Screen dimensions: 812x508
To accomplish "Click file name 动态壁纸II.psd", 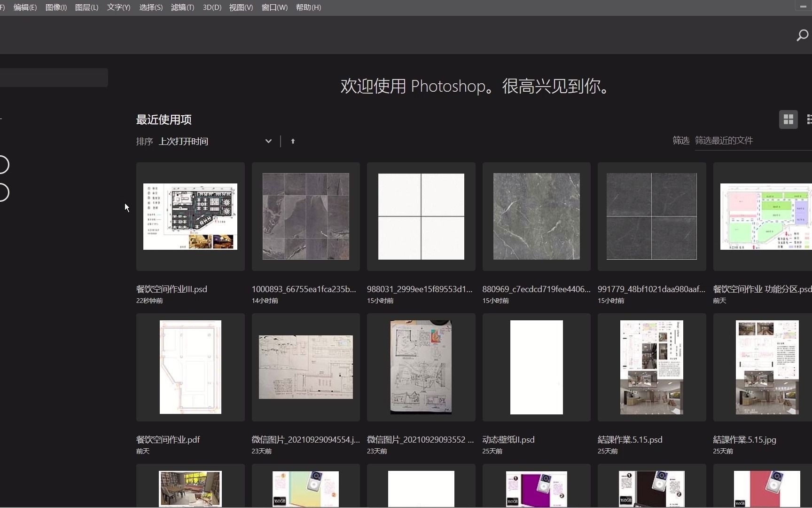I will 508,440.
